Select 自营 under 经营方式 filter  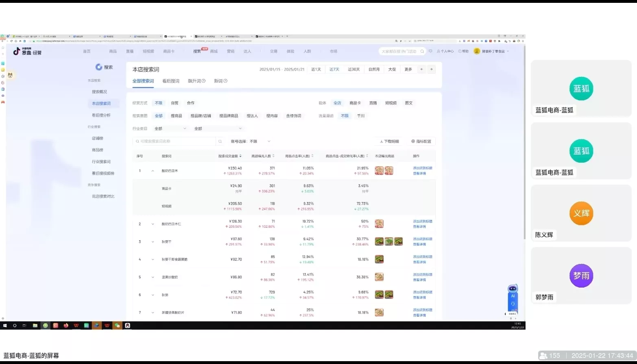point(175,103)
